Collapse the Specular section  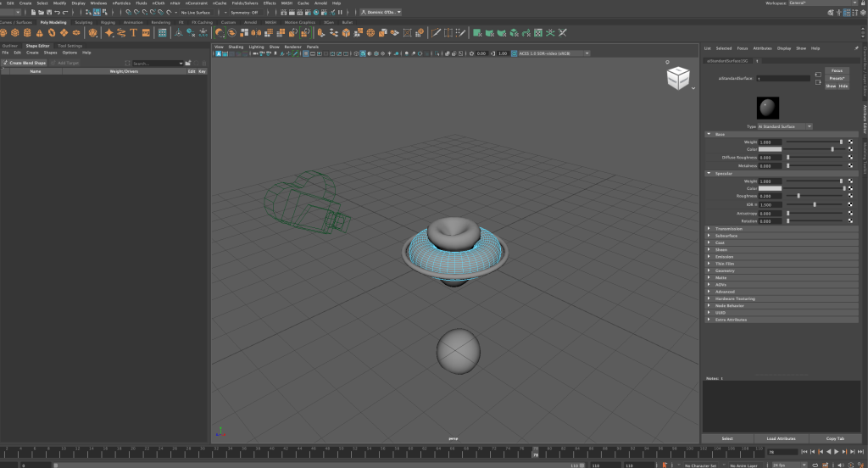[x=709, y=173]
